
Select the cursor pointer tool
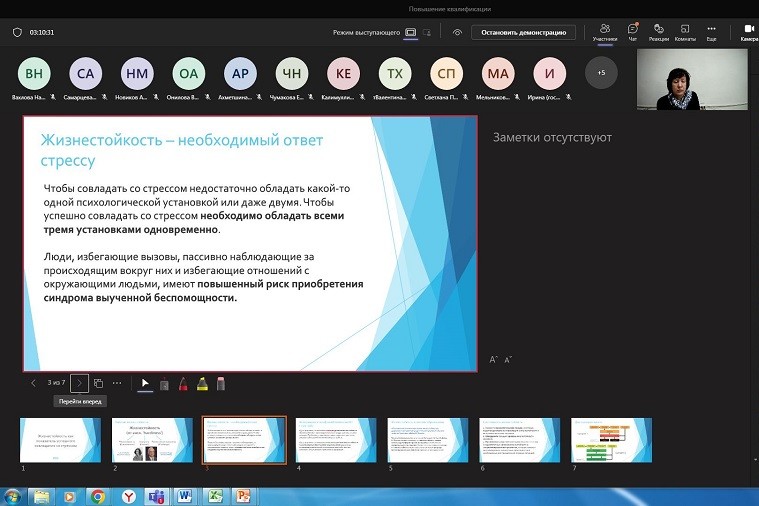click(145, 383)
